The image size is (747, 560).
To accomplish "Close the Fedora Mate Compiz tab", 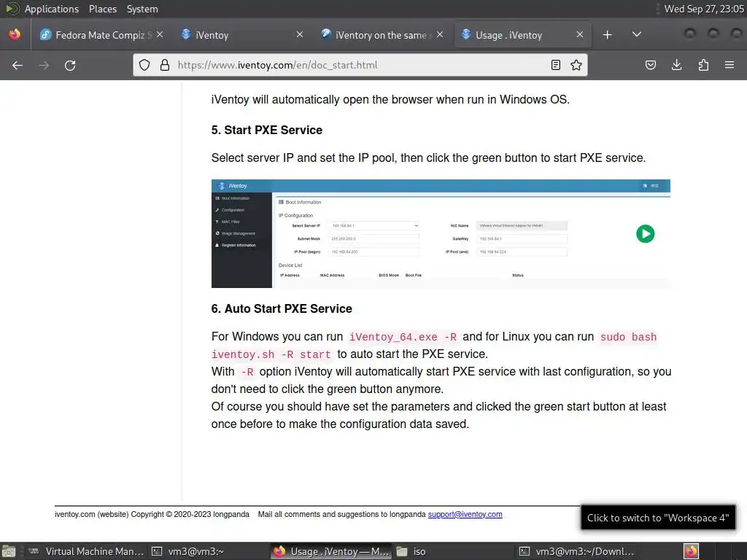I will point(160,34).
